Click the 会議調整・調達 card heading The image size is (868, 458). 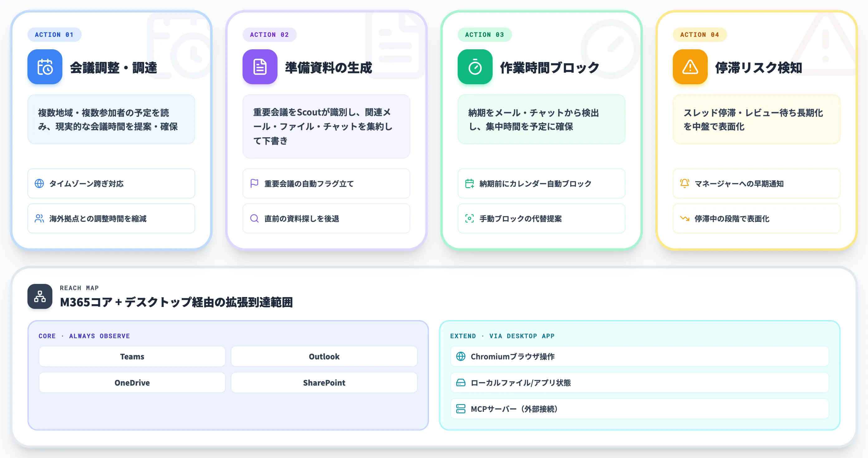113,67
